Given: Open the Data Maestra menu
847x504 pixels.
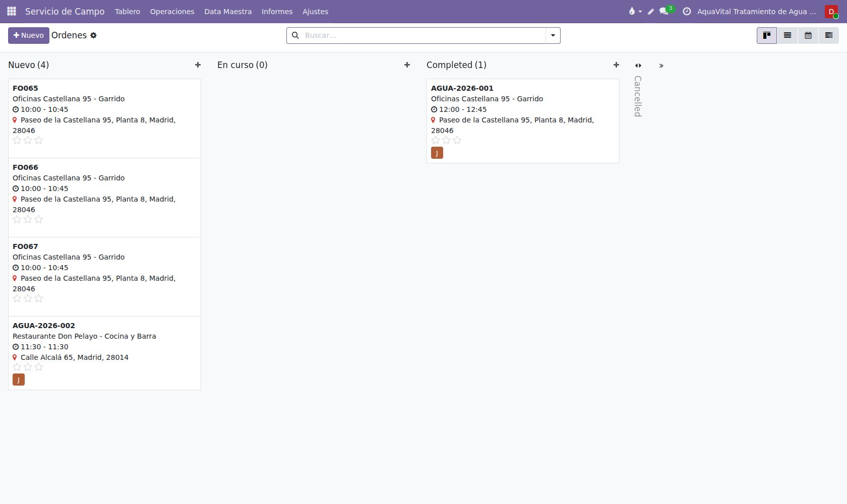Looking at the screenshot, I should pos(228,12).
